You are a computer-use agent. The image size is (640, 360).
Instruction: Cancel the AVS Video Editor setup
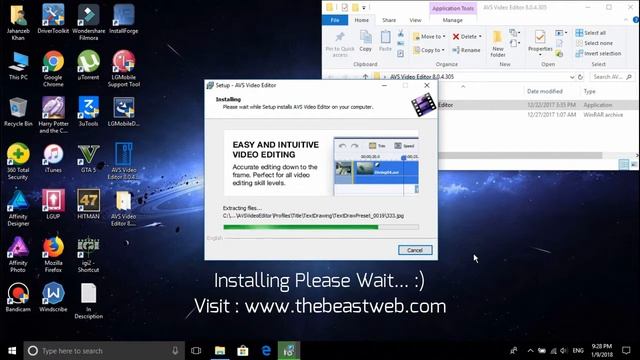tap(415, 250)
